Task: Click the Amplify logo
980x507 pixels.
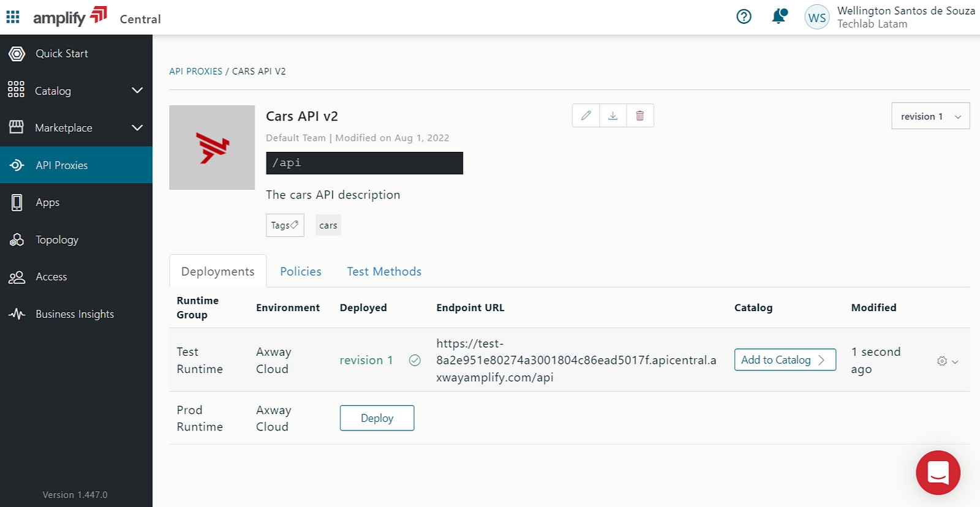Action: pyautogui.click(x=70, y=17)
